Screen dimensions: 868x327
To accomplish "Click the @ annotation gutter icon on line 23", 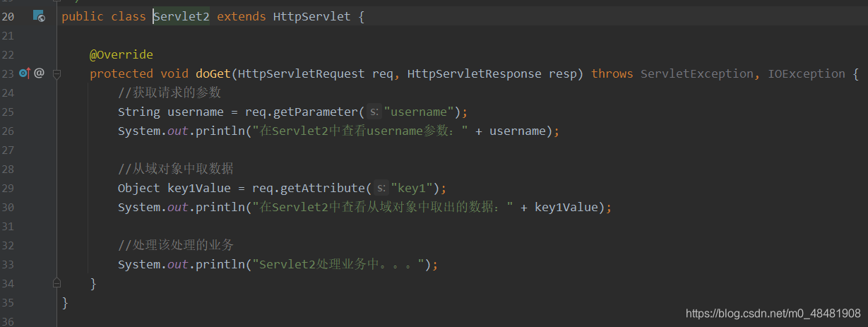I will pyautogui.click(x=40, y=73).
